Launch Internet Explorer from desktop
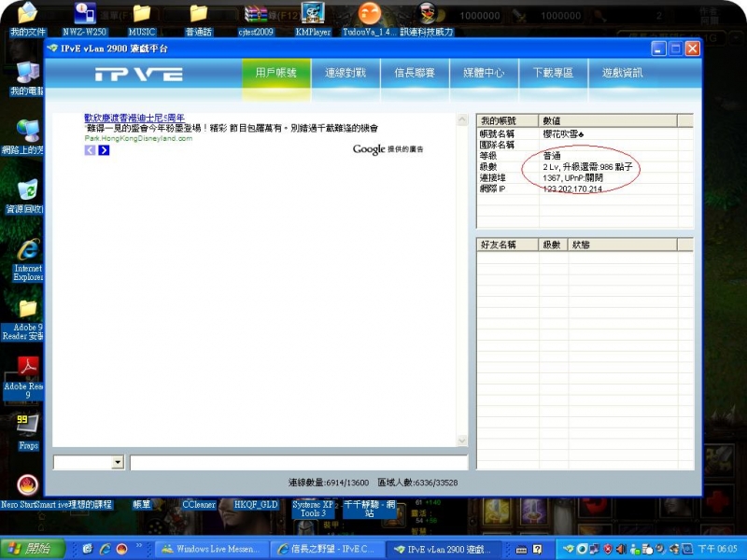Viewport: 747px width, 560px height. pos(28,260)
